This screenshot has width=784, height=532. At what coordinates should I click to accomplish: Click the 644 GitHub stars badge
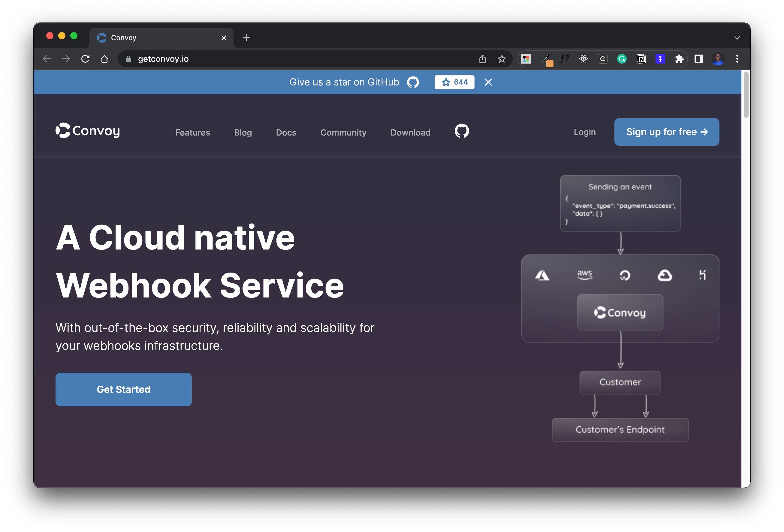pyautogui.click(x=454, y=82)
